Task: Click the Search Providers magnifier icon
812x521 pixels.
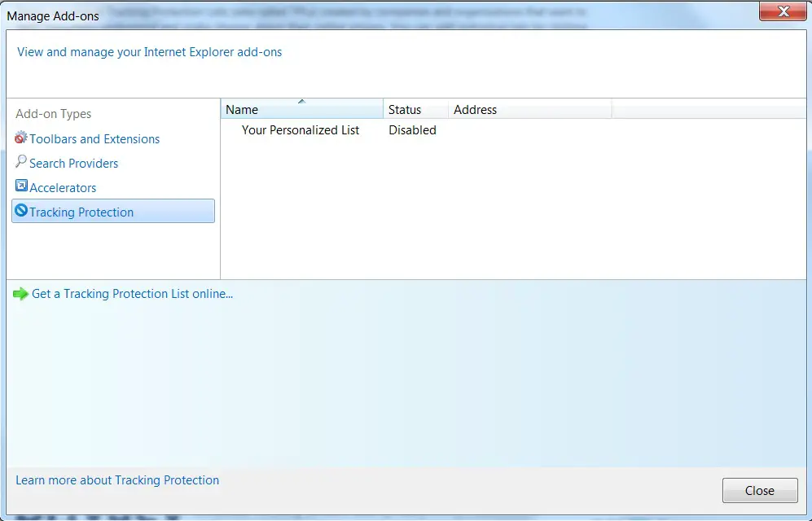Action: [x=20, y=161]
